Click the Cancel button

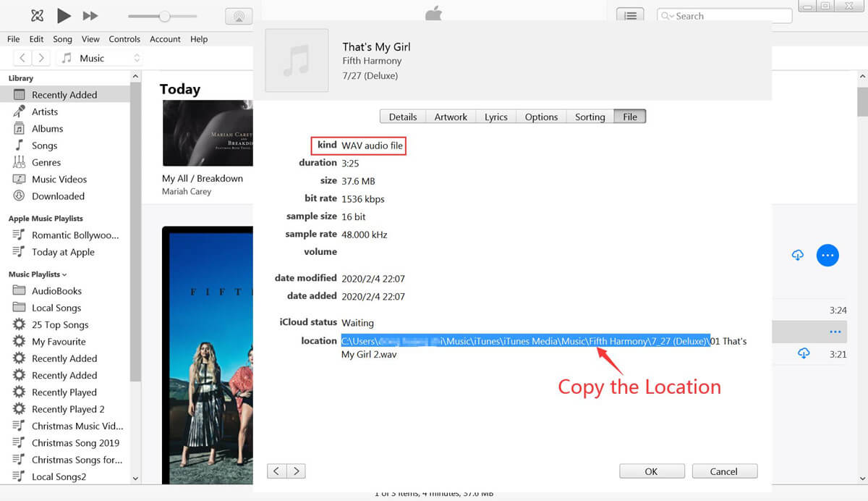coord(724,471)
